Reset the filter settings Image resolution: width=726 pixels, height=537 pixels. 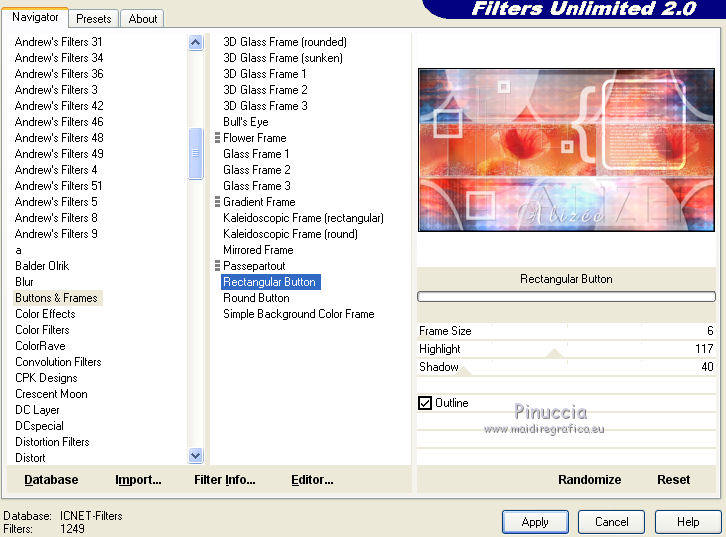(x=673, y=480)
